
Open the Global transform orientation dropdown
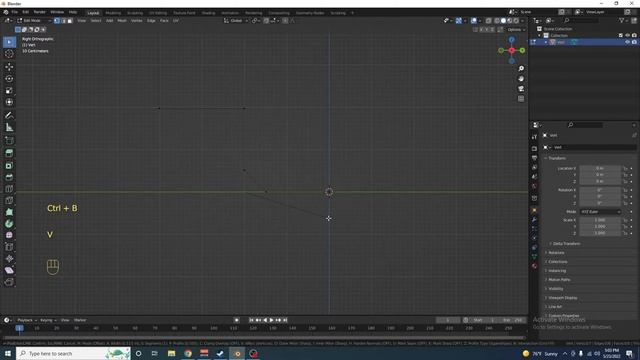236,20
